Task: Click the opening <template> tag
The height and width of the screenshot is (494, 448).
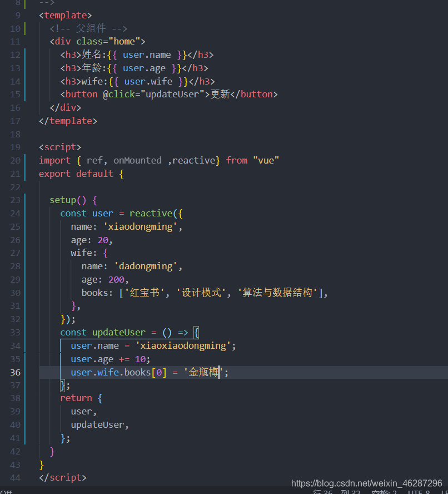Action: [x=66, y=16]
